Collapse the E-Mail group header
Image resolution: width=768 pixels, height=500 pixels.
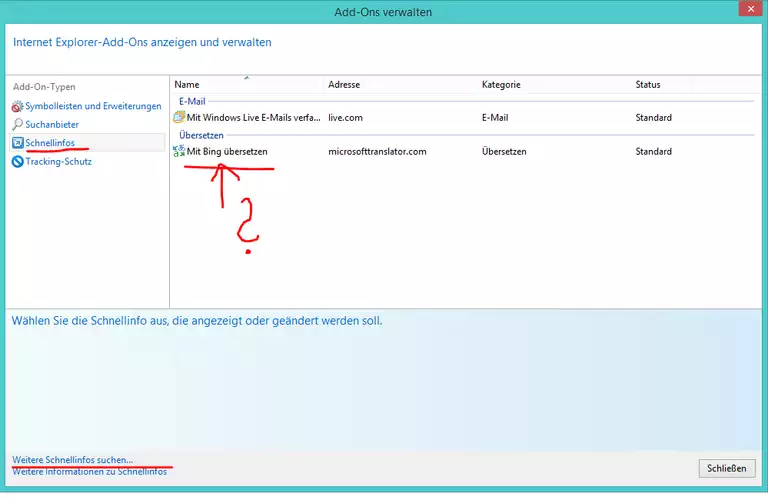192,101
